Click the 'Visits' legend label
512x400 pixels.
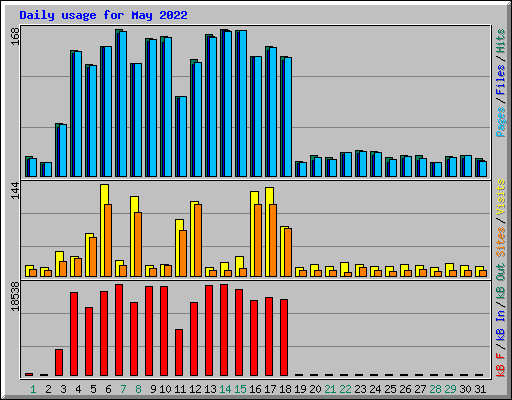pos(500,198)
